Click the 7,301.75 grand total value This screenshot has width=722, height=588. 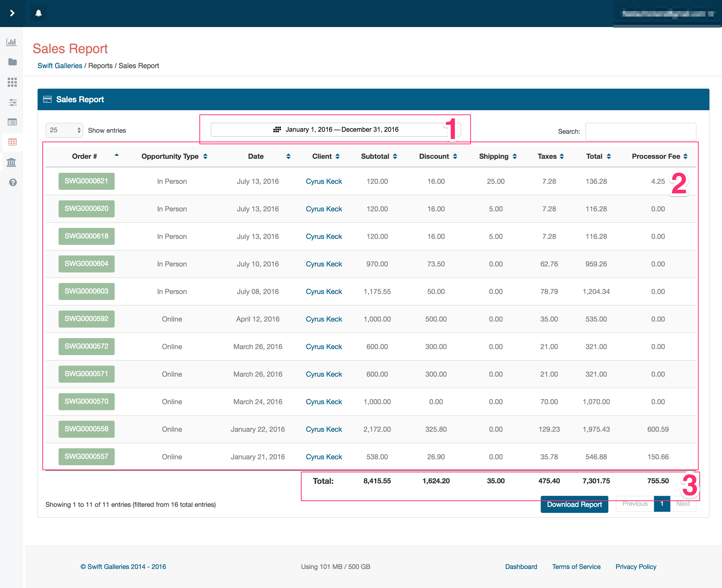click(x=596, y=481)
